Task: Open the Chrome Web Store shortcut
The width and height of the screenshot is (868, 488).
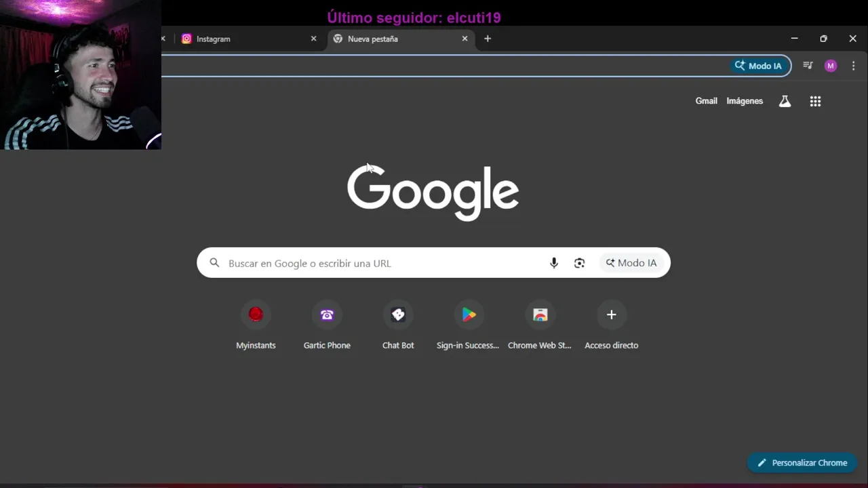Action: (x=540, y=326)
